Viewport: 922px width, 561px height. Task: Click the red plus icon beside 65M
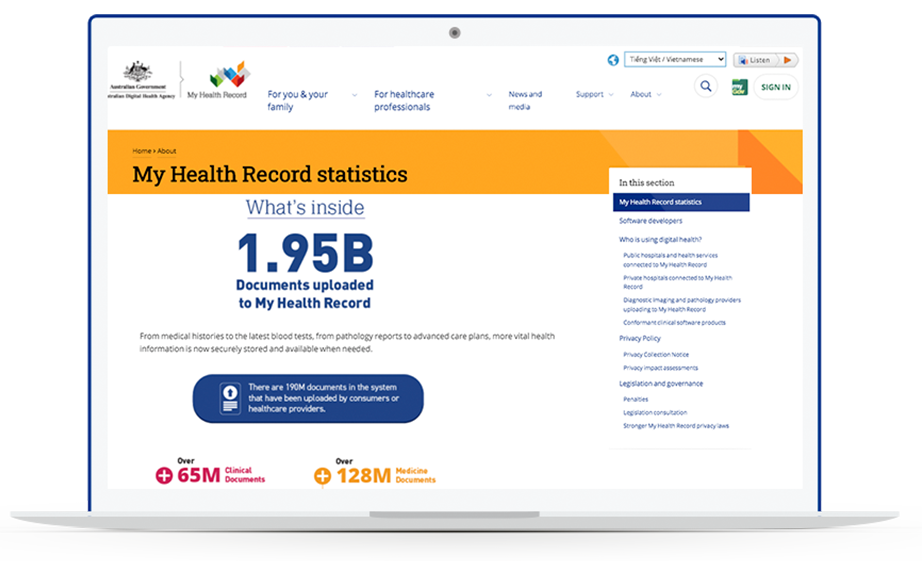tap(164, 475)
